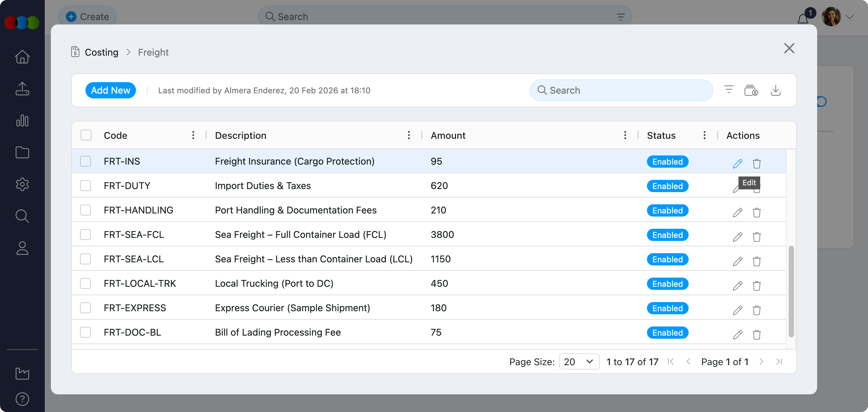Image resolution: width=868 pixels, height=412 pixels.
Task: Toggle the select-all header checkbox
Action: 86,135
